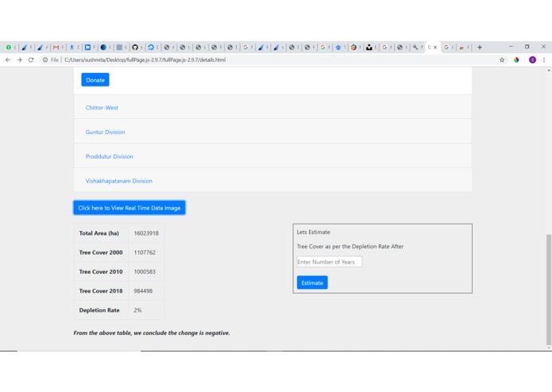Go back using the browser back arrow
552x392 pixels.
point(8,60)
